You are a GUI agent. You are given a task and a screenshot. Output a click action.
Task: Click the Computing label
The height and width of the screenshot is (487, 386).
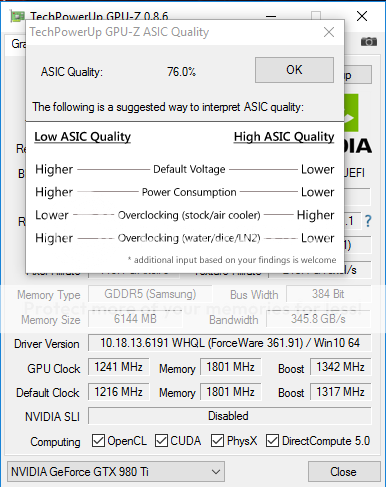(x=55, y=442)
